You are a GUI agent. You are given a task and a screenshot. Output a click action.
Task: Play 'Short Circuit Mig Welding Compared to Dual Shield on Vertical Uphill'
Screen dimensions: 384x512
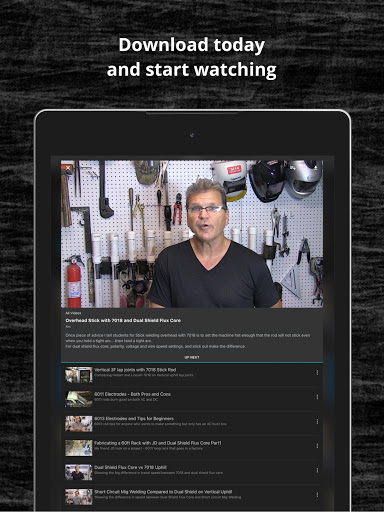point(163,492)
